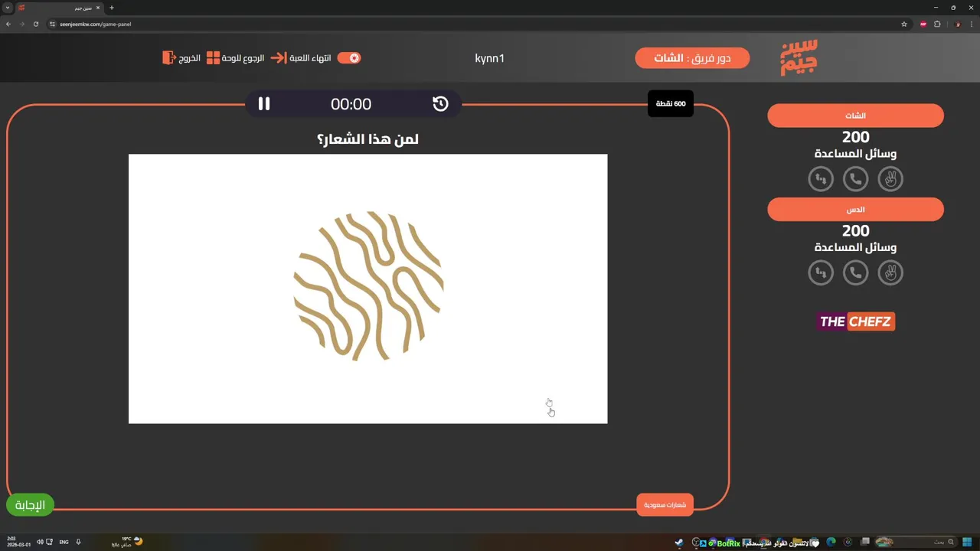Screen dimensions: 980x551
Task: Click the kynn1 game name text
Action: point(489,59)
